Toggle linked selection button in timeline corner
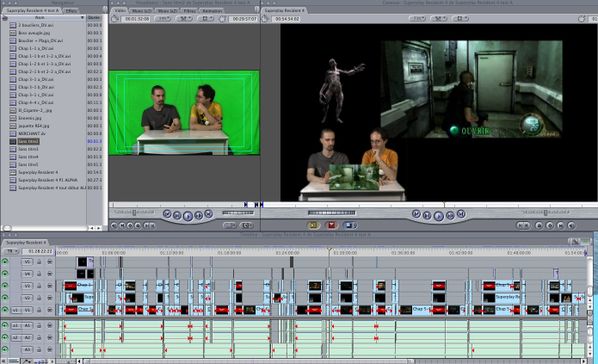Viewport: 598px width, 364px height. 575,242
